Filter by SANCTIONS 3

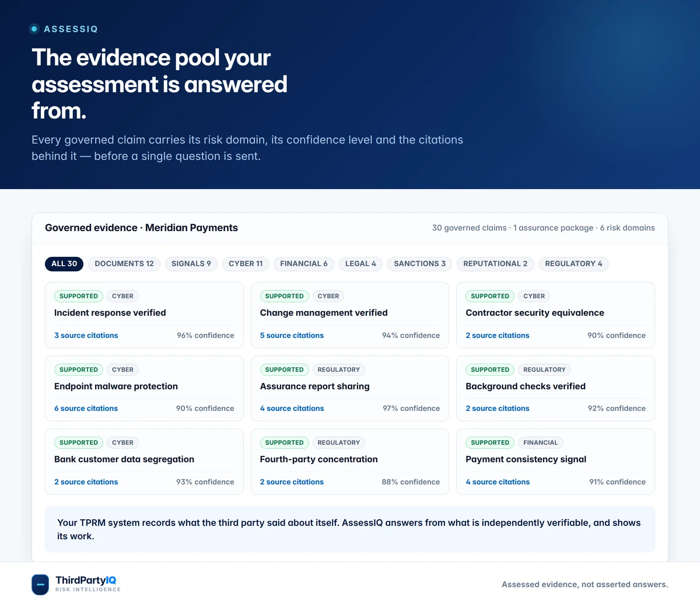(x=419, y=264)
